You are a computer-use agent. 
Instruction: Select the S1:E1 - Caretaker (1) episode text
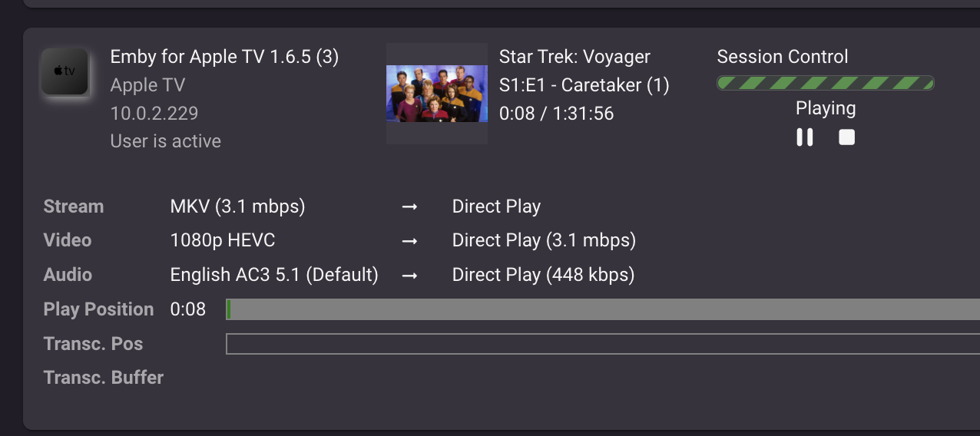584,85
